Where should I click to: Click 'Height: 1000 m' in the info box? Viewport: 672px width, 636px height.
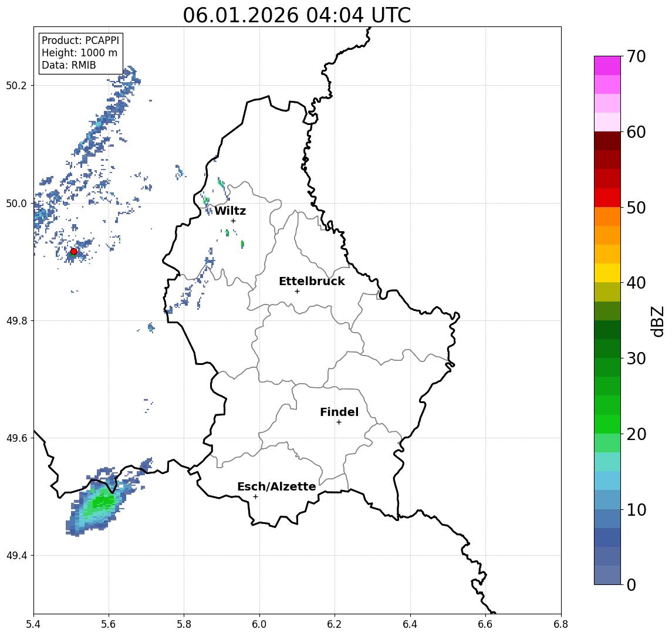pyautogui.click(x=79, y=53)
